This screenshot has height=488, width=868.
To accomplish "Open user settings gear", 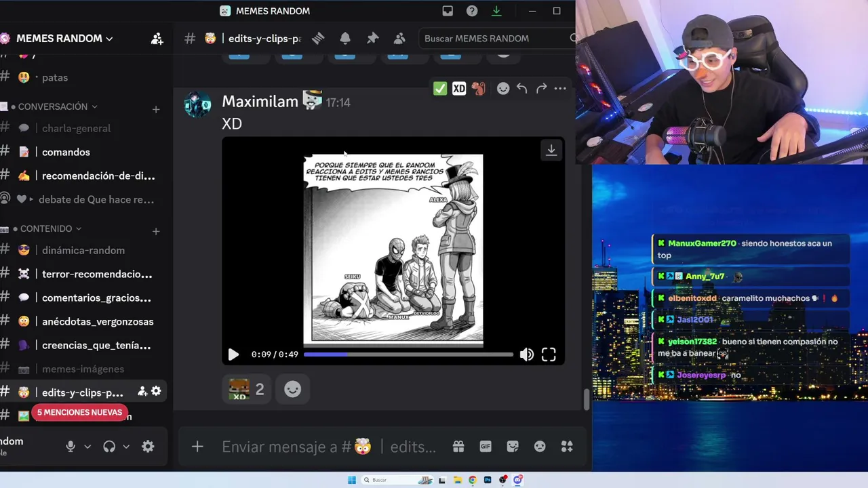I will [x=148, y=447].
